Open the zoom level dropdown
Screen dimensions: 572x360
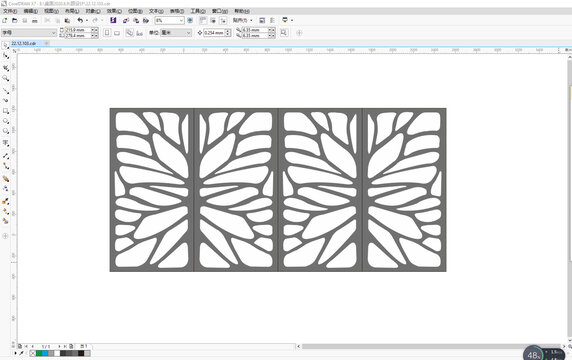point(181,20)
